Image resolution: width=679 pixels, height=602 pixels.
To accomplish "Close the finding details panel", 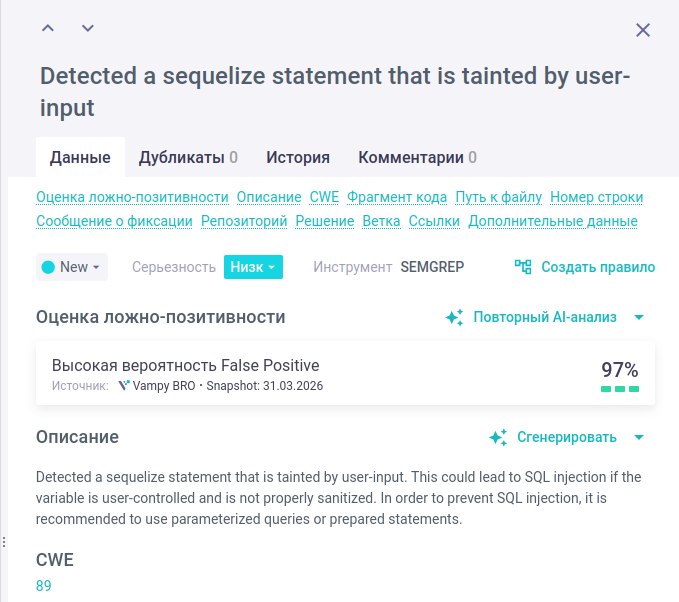I will click(x=643, y=30).
